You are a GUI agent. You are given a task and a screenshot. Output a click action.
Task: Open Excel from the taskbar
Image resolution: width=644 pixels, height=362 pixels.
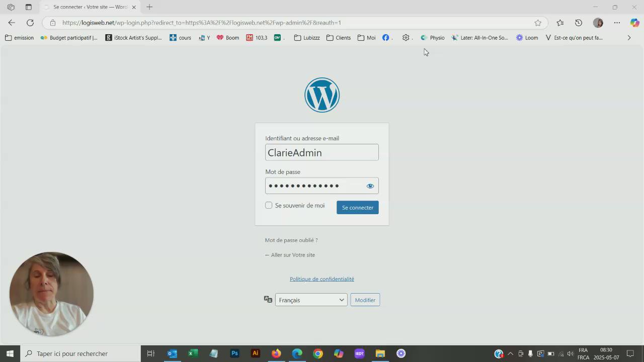tap(193, 353)
